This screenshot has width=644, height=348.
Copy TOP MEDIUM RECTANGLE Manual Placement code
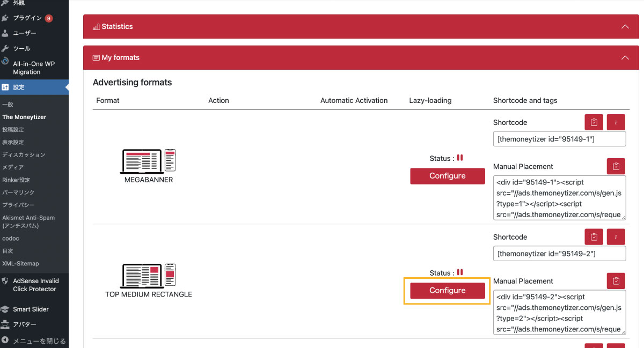[x=616, y=281]
